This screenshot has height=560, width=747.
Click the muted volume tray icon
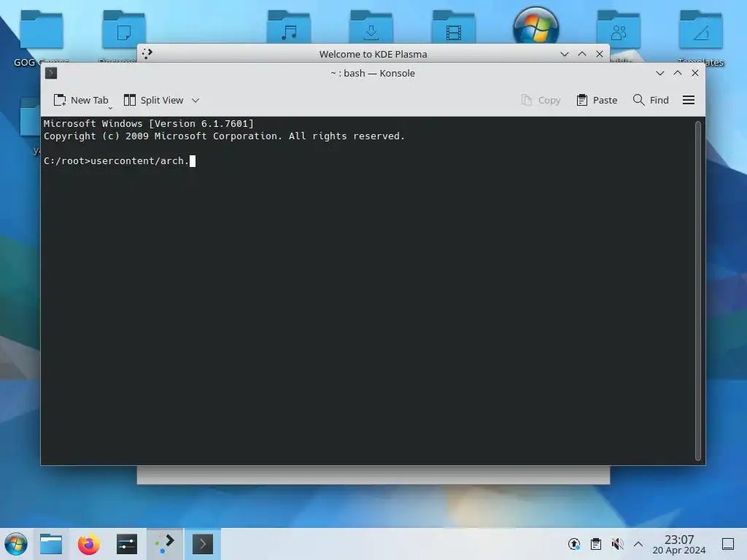(x=617, y=544)
